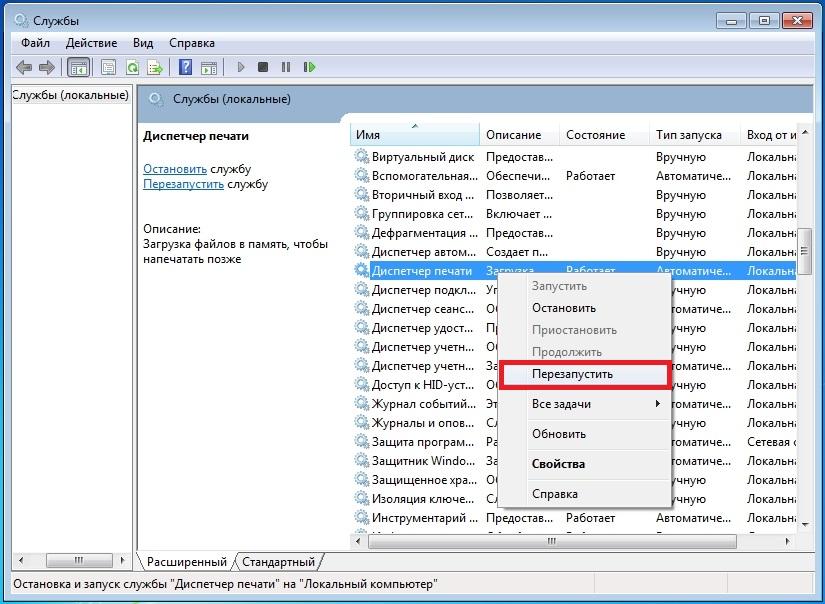This screenshot has width=825, height=604.
Task: Click the blue Help question mark icon
Action: pos(185,68)
